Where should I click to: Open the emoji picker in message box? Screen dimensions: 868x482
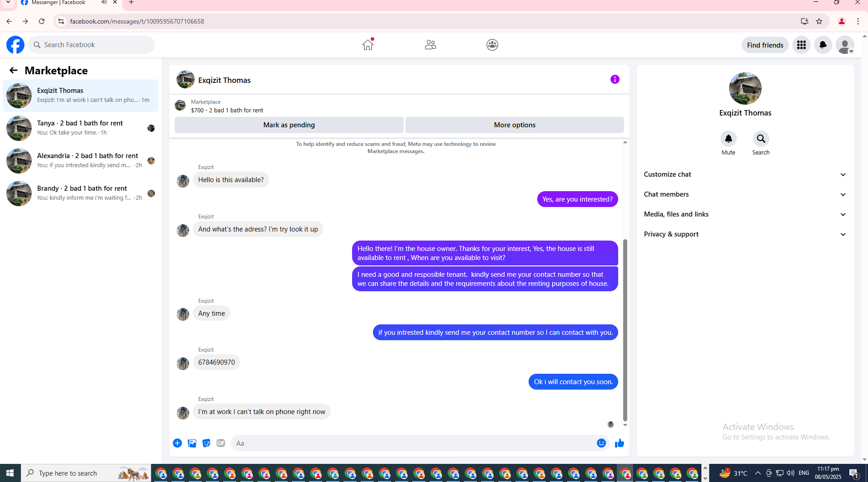coord(601,443)
